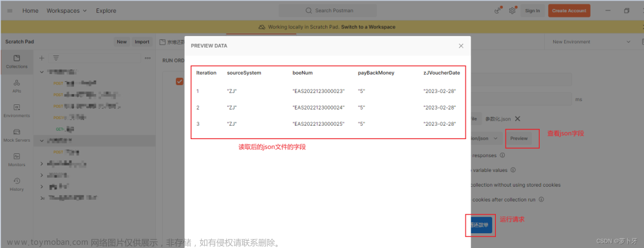Remove the 参数化.json data file
The width and height of the screenshot is (644, 248).
click(x=518, y=119)
